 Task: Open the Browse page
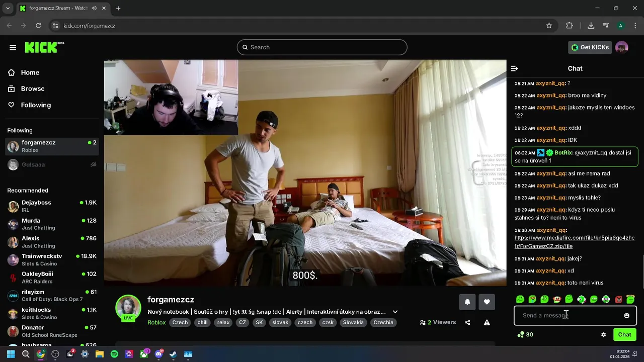coord(33,88)
